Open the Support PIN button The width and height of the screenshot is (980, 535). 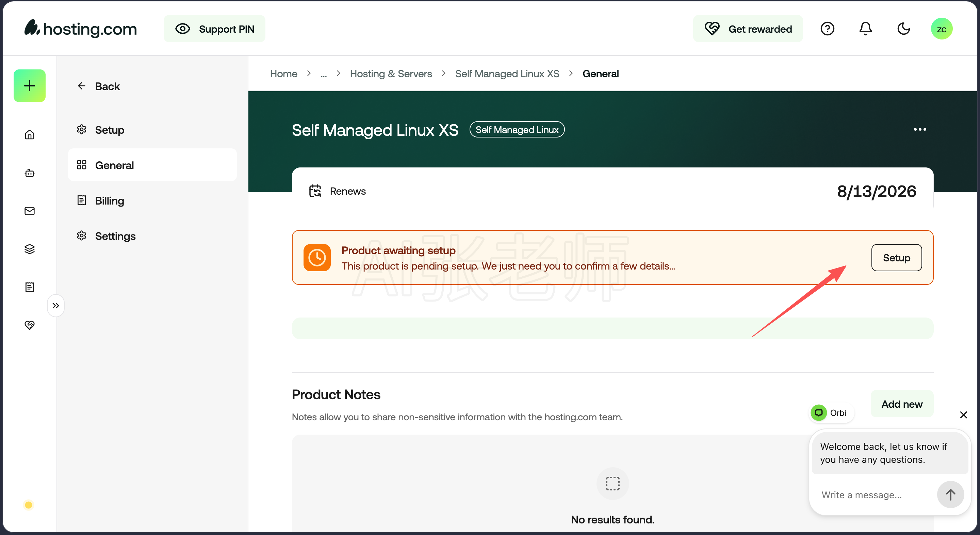(215, 29)
